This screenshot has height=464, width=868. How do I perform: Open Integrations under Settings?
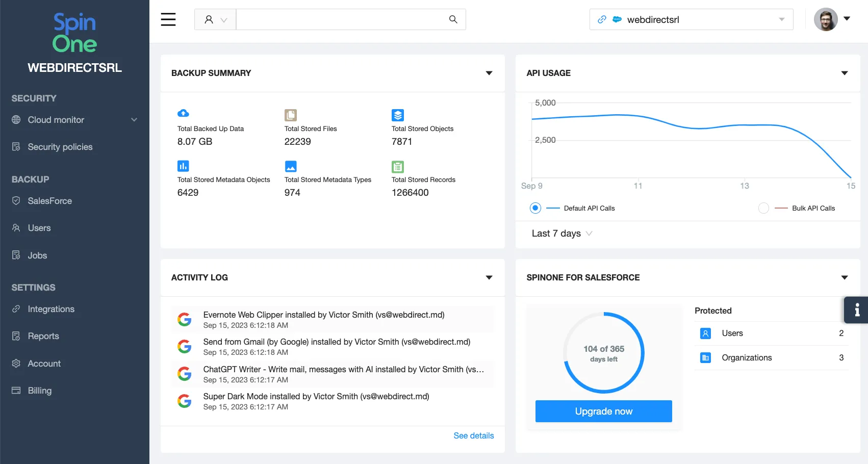click(x=50, y=309)
